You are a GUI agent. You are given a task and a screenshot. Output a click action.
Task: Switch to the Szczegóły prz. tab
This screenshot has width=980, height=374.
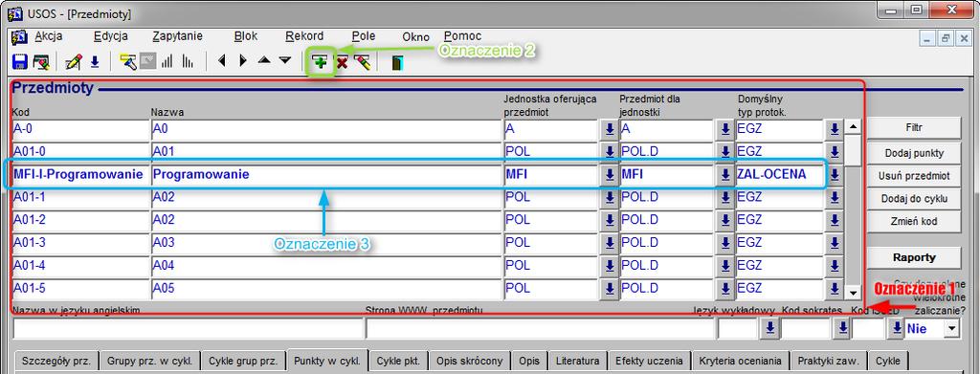56,361
